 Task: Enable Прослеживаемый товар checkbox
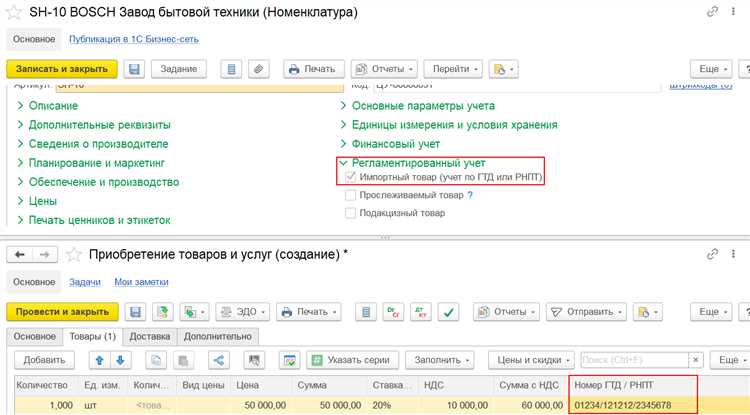click(350, 195)
